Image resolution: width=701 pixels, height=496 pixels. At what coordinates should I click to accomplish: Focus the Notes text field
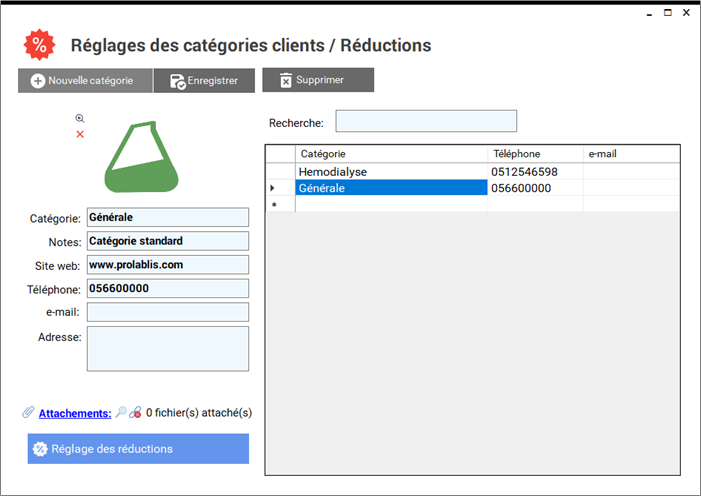[x=167, y=241]
